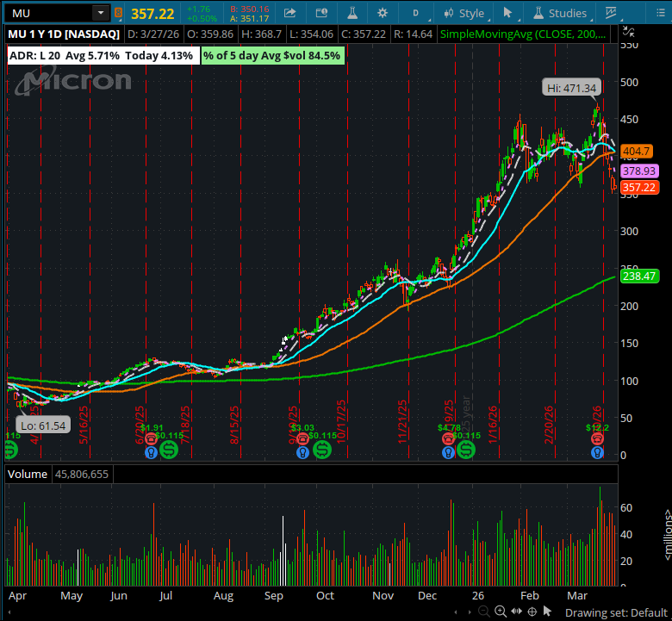Select the pointer drawing tool in toolbar
Image resolution: width=672 pixels, height=621 pixels.
[507, 13]
